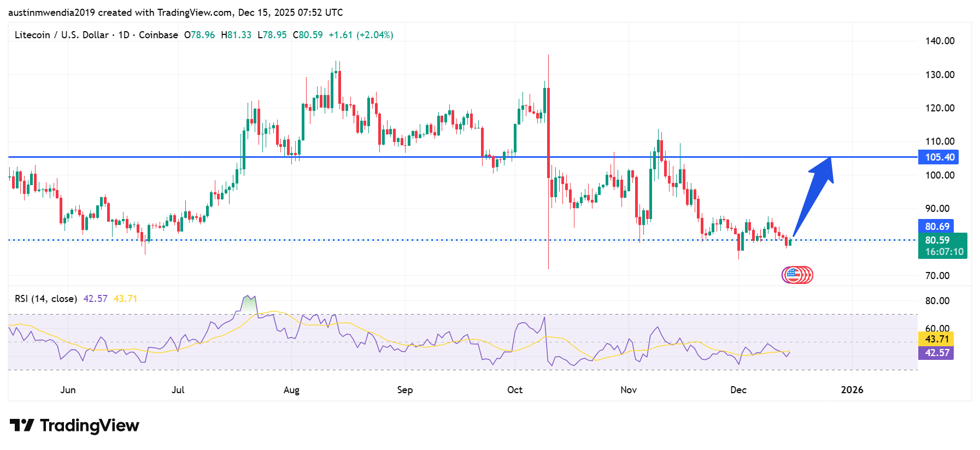Click the green 80.59 current price label

(x=937, y=240)
